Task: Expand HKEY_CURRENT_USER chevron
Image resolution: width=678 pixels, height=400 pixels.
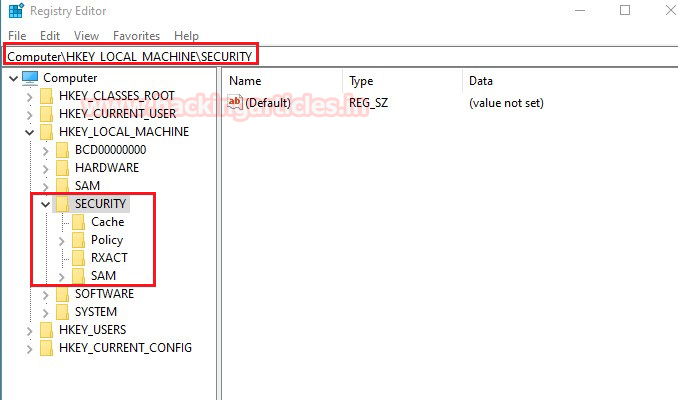Action: pos(29,115)
